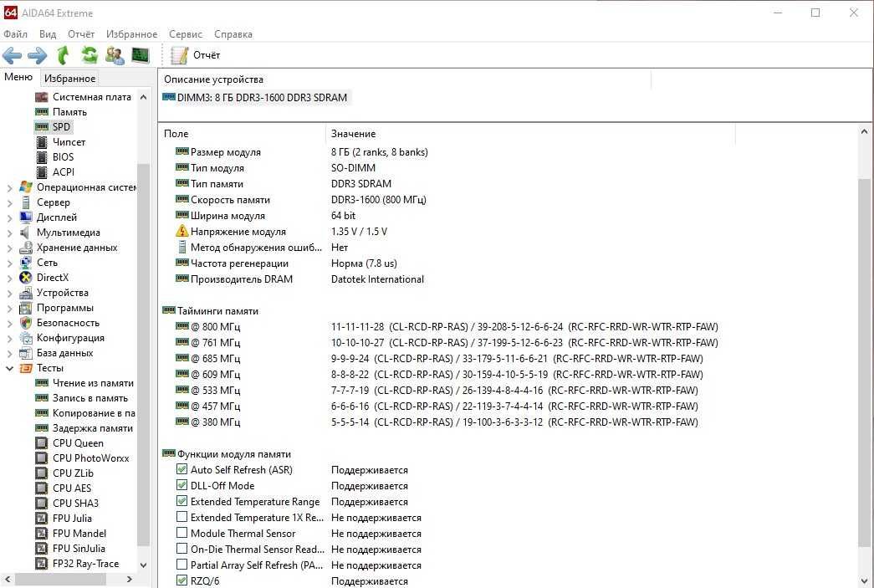Toggle the Module Thermal Sensor checkbox
This screenshot has width=874, height=588.
tap(181, 533)
